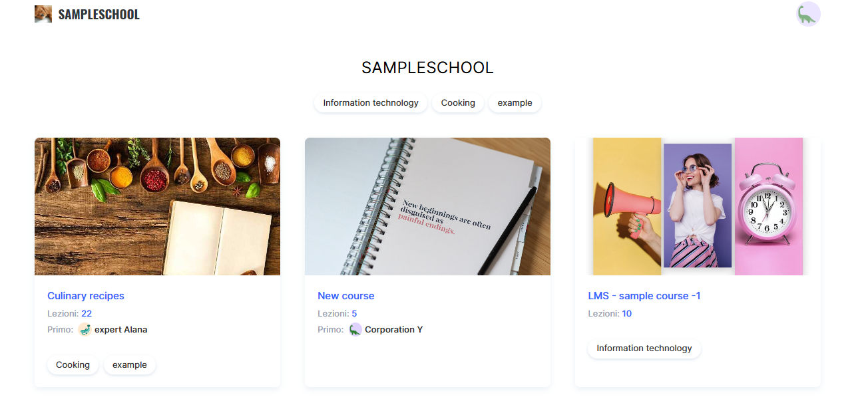Click Corporation Y's dinosaur avatar icon
Viewport: 868px width, 409px height.
(x=355, y=329)
